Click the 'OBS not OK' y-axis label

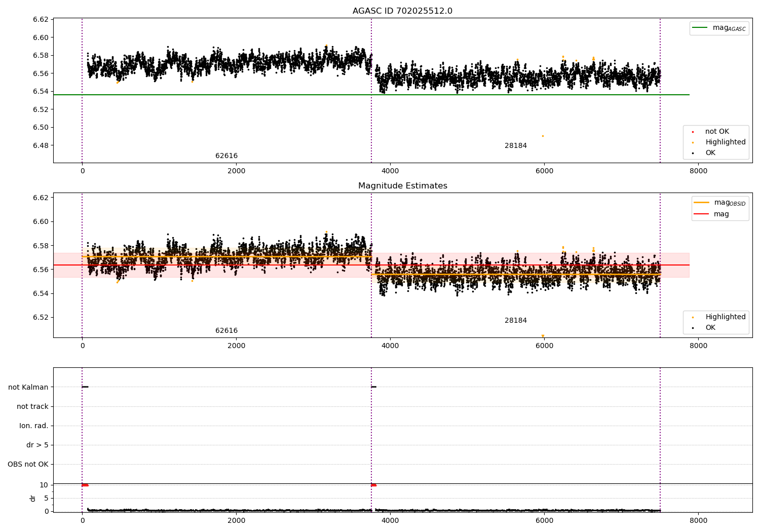(x=28, y=464)
